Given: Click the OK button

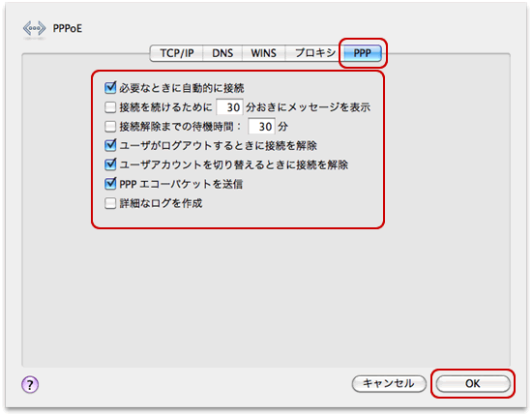Looking at the screenshot, I should (473, 384).
